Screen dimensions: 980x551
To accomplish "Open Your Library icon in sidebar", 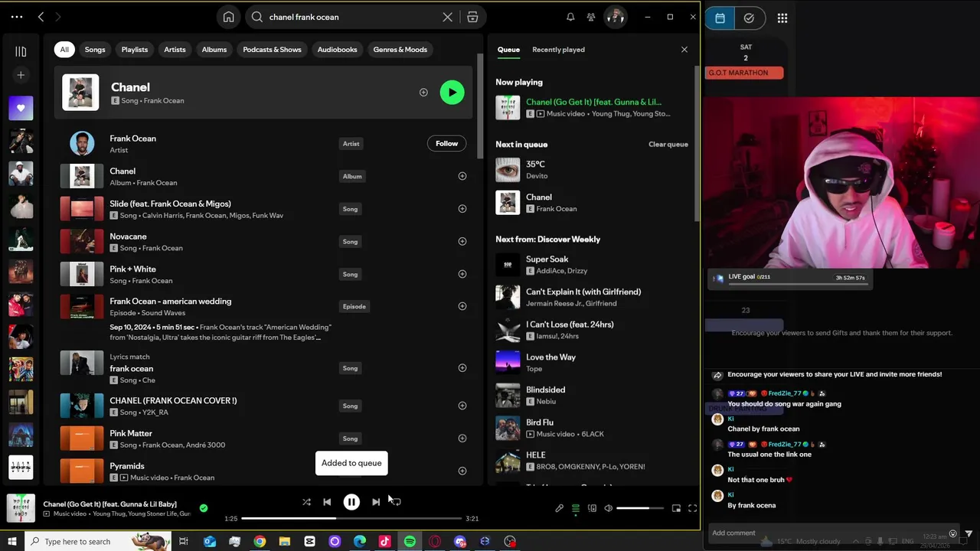I will coord(21,51).
